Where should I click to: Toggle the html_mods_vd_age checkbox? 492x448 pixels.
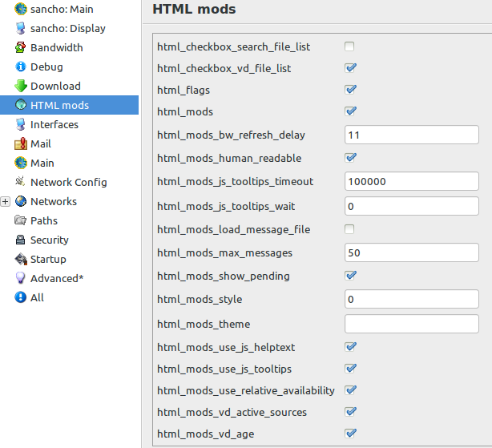350,434
